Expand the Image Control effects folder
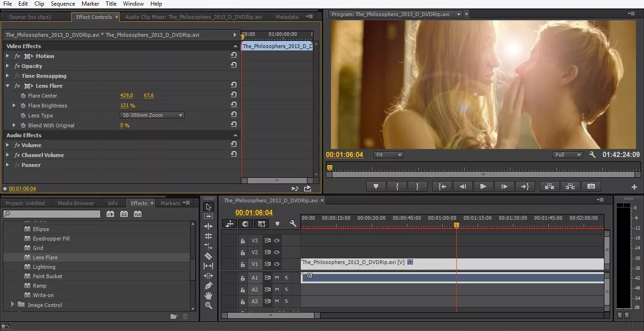This screenshot has width=644, height=331. tap(13, 305)
